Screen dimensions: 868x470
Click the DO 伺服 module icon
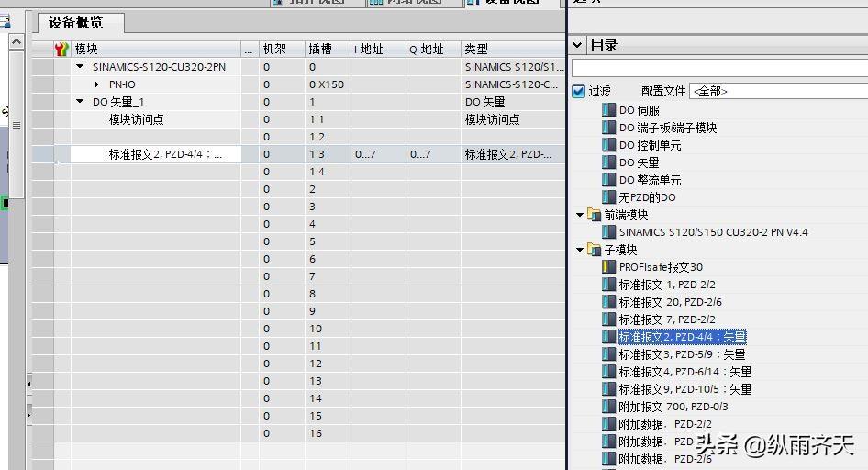(x=608, y=109)
